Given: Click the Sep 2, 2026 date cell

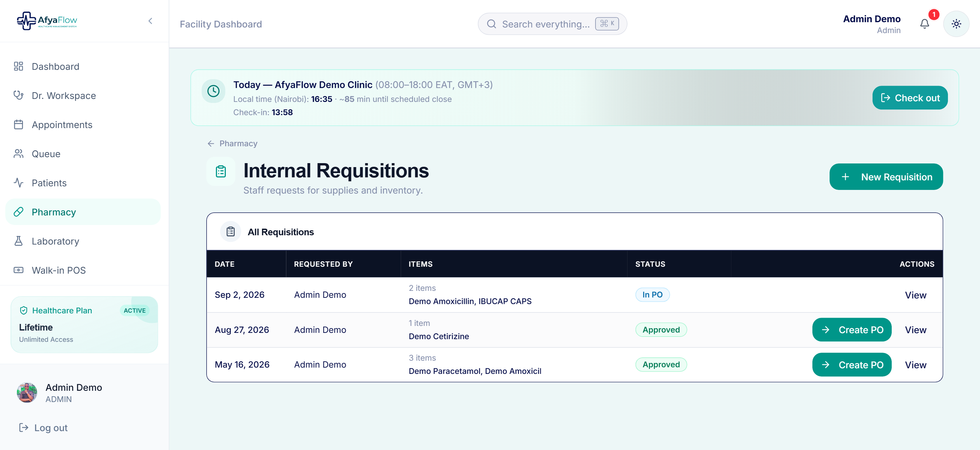Looking at the screenshot, I should (x=239, y=295).
